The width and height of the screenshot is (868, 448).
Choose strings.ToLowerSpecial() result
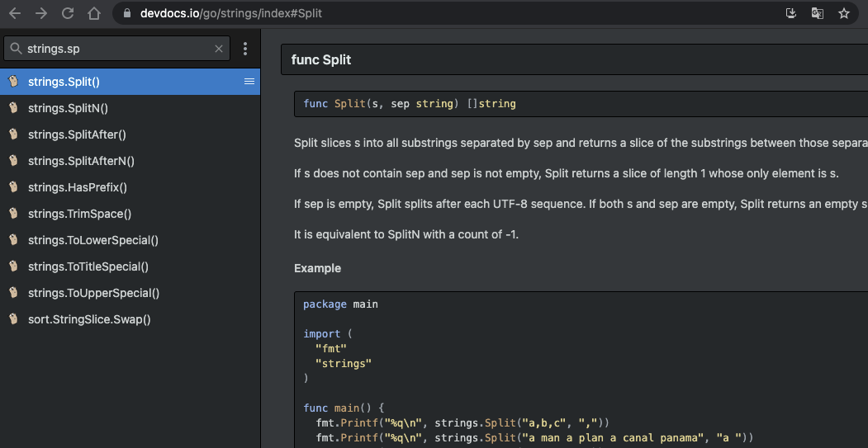coord(92,240)
